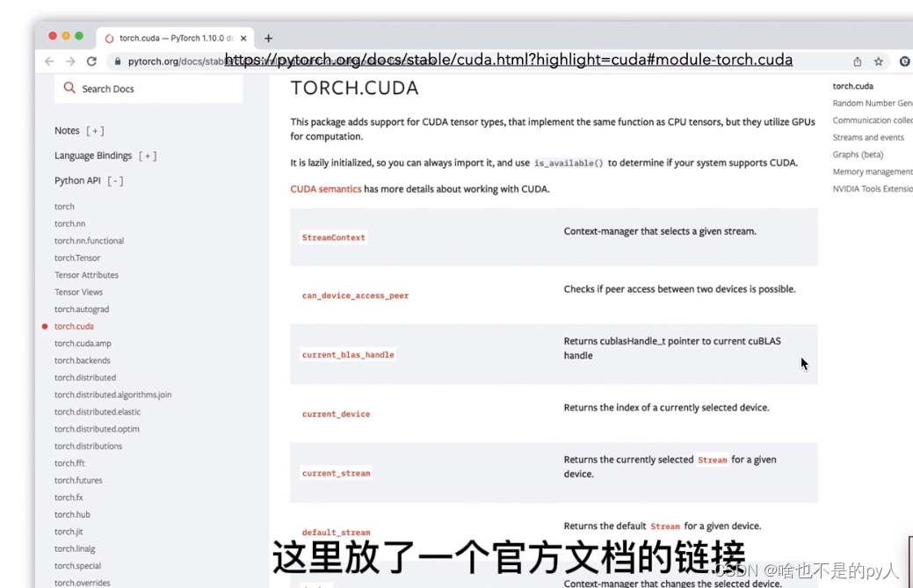Open a new tab with plus button

(x=268, y=39)
